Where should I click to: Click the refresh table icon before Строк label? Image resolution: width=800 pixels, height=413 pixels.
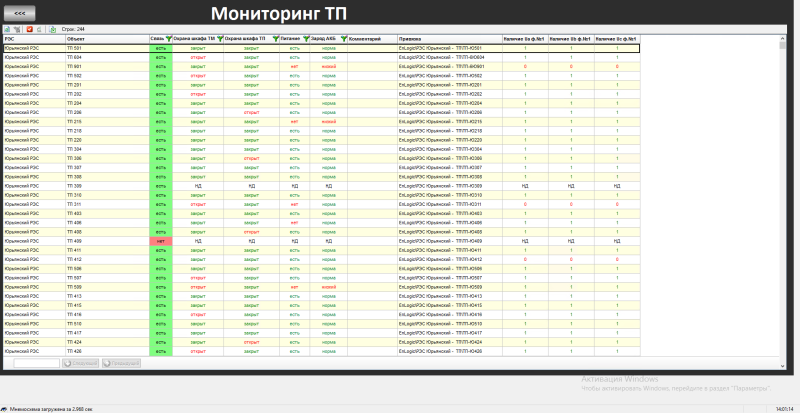coord(53,29)
